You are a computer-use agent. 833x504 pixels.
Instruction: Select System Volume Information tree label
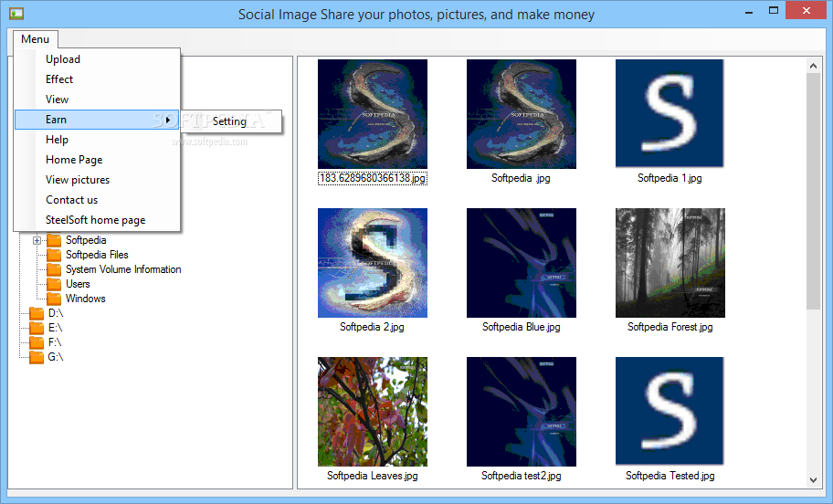(x=123, y=269)
